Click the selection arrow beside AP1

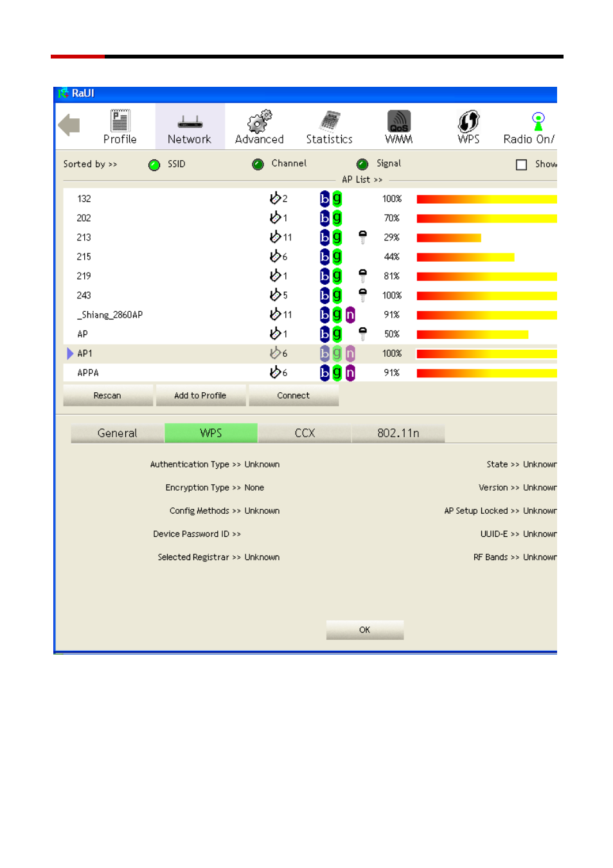tap(70, 353)
